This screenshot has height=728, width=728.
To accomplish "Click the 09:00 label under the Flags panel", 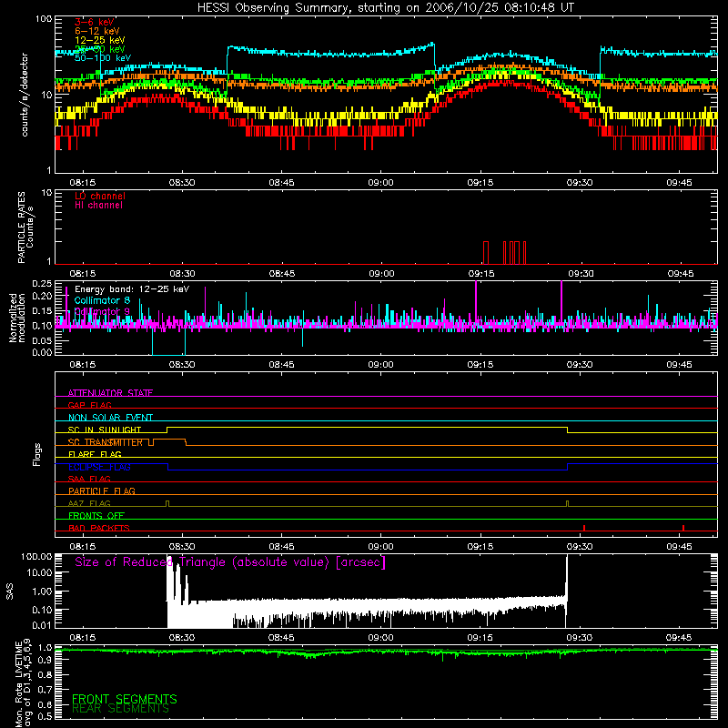I will (x=380, y=547).
